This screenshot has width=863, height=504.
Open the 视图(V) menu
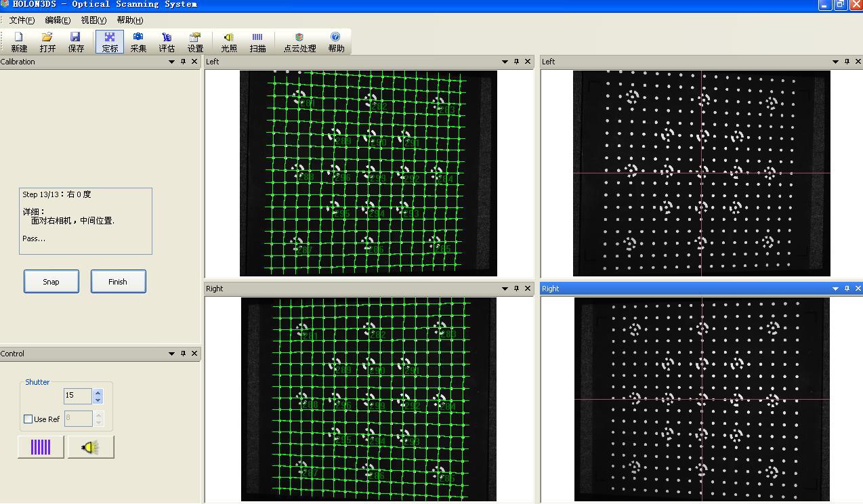(x=93, y=20)
